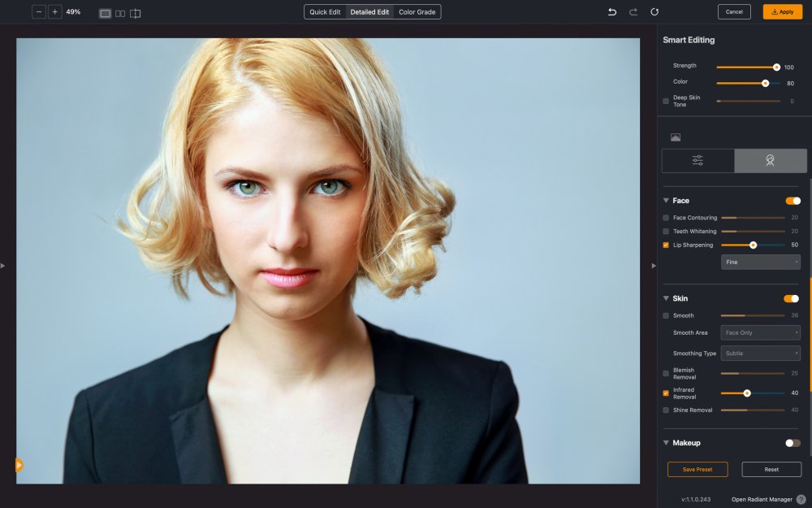Viewport: 812px width, 508px height.
Task: Click the portrait photo preview
Action: pos(328,261)
